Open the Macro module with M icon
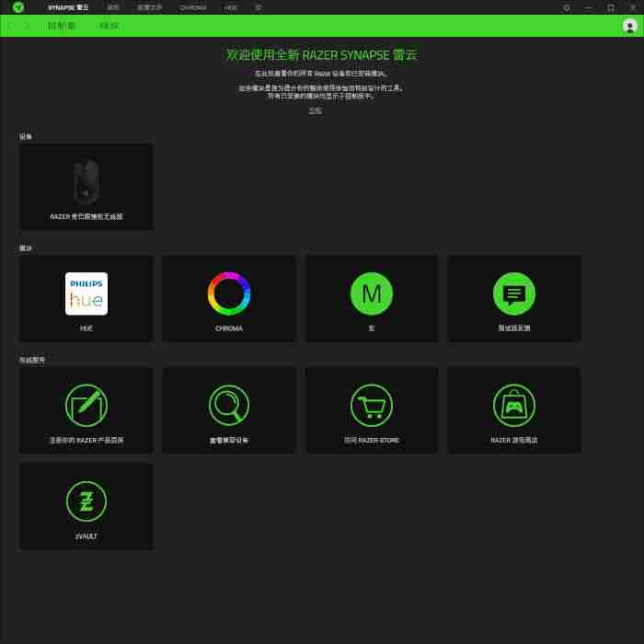Viewport: 644px width, 644px height. click(x=372, y=299)
